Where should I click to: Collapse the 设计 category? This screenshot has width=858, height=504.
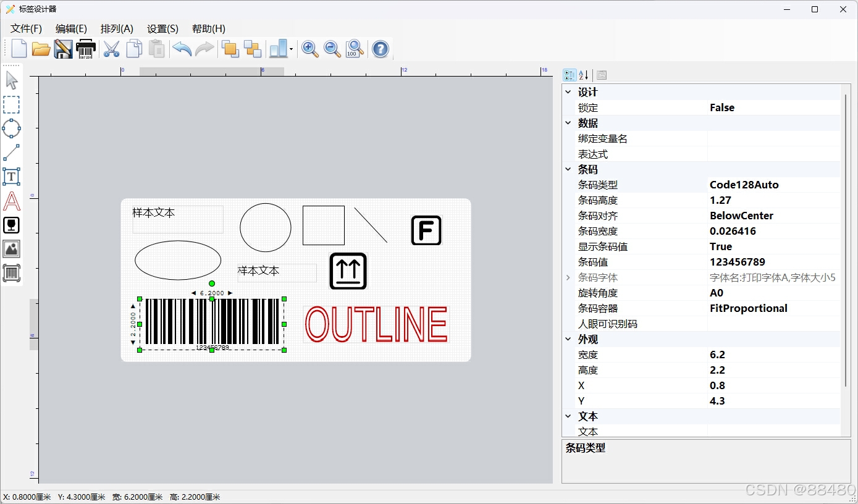[568, 92]
